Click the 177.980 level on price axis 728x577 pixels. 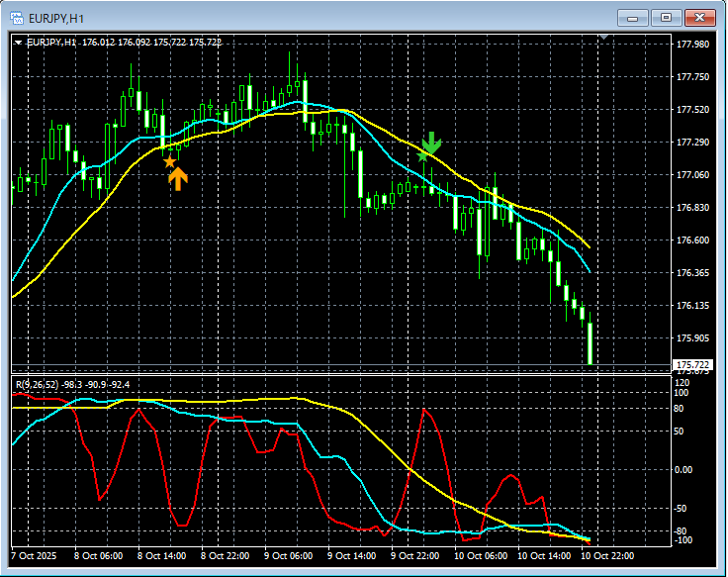coord(694,45)
